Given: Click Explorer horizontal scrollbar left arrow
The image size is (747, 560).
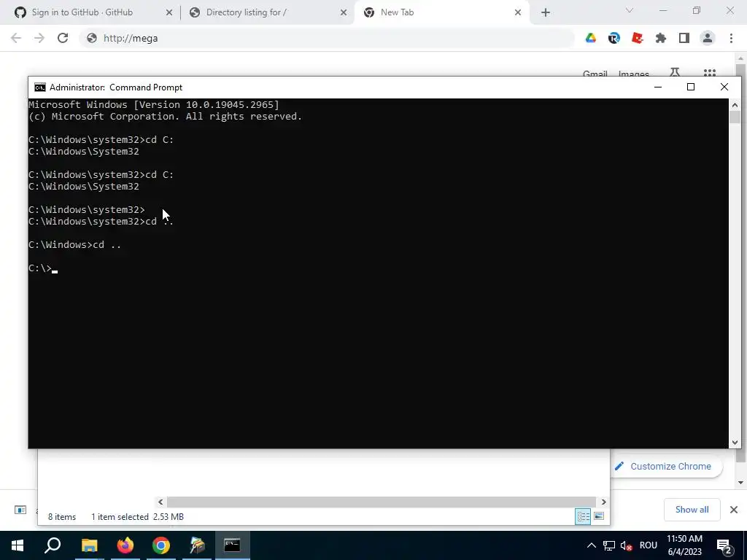Looking at the screenshot, I should 160,502.
